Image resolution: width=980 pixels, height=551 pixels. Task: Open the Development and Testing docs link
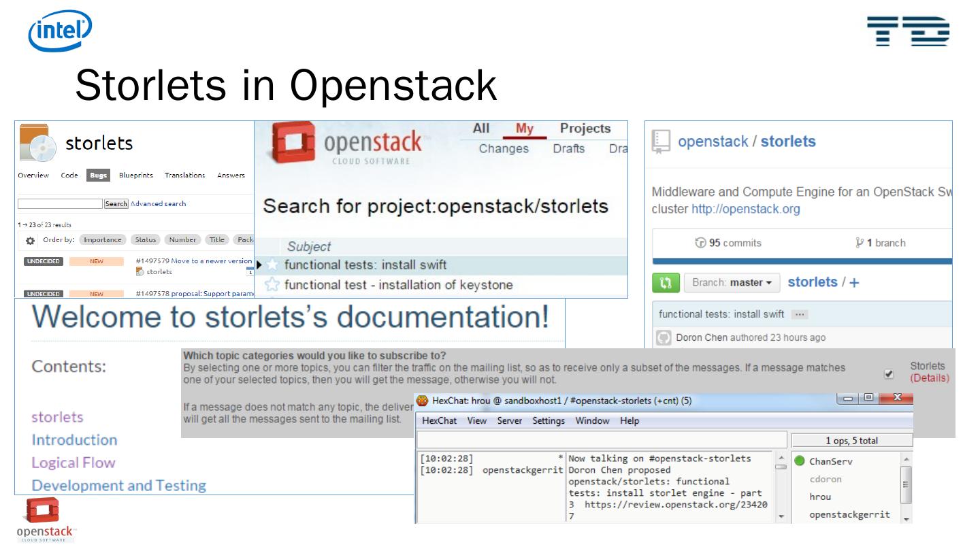pos(119,486)
